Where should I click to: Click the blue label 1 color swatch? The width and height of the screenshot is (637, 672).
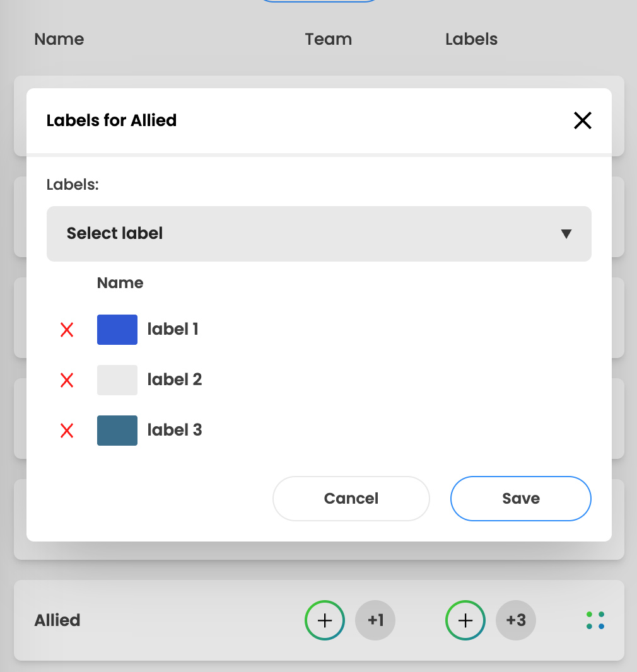click(117, 330)
